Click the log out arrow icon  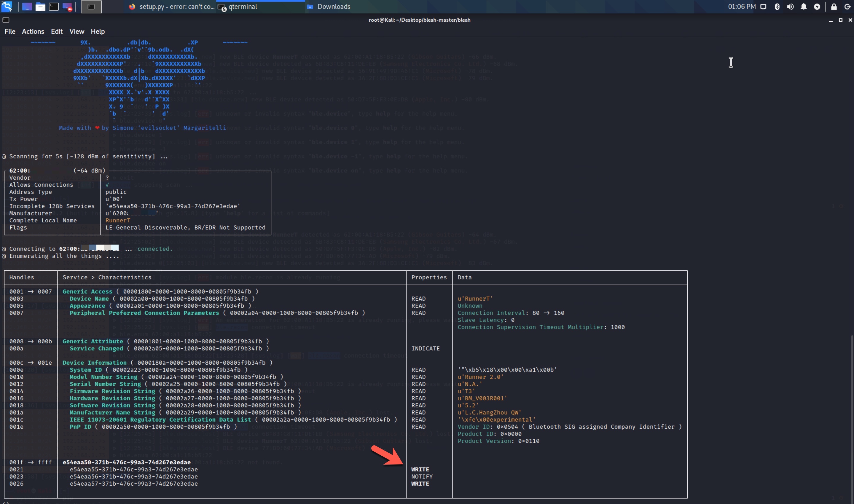[847, 7]
